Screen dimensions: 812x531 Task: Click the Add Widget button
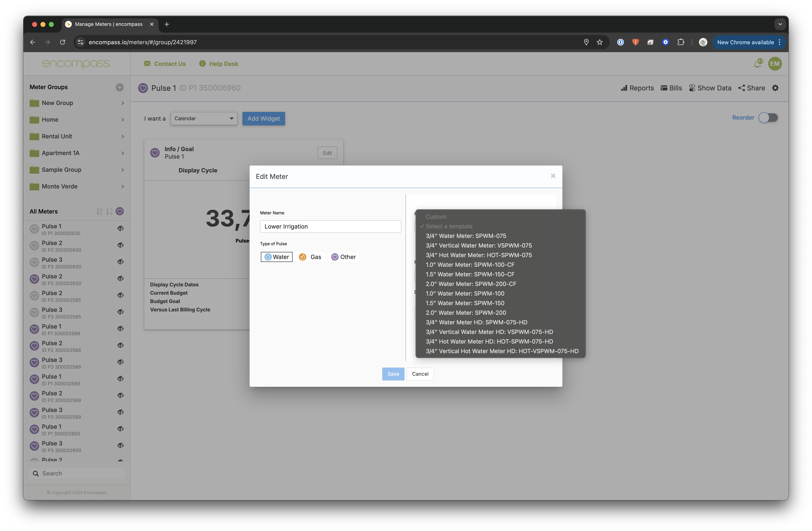tap(263, 119)
